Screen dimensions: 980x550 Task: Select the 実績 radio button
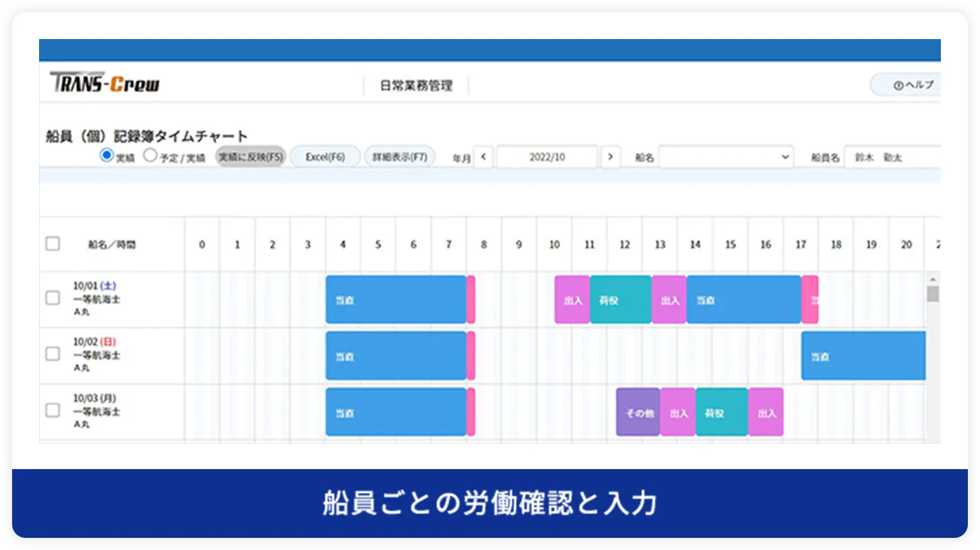tap(106, 155)
